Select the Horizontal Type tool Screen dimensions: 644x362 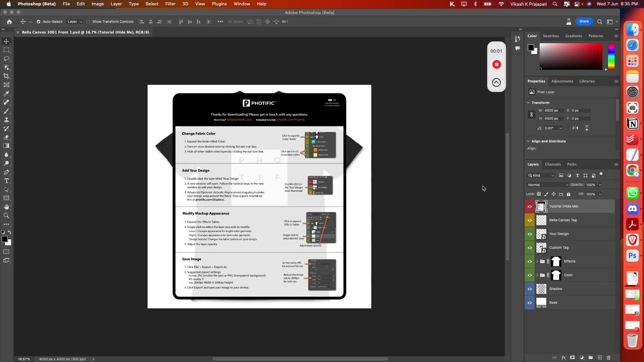point(6,181)
